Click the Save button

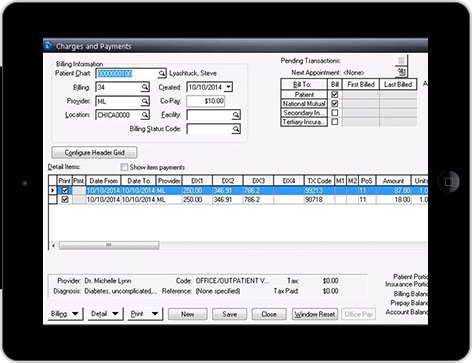click(x=230, y=314)
